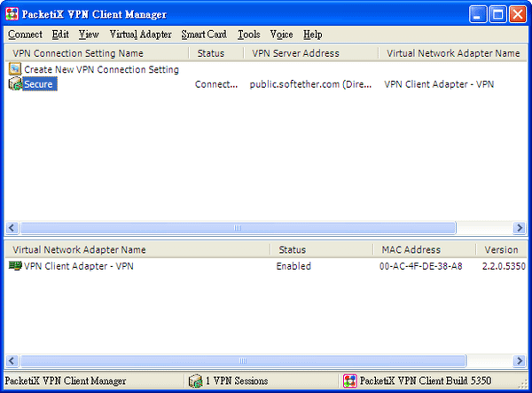Viewport: 532px width, 393px height.
Task: Open the Connect menu
Action: (25, 35)
